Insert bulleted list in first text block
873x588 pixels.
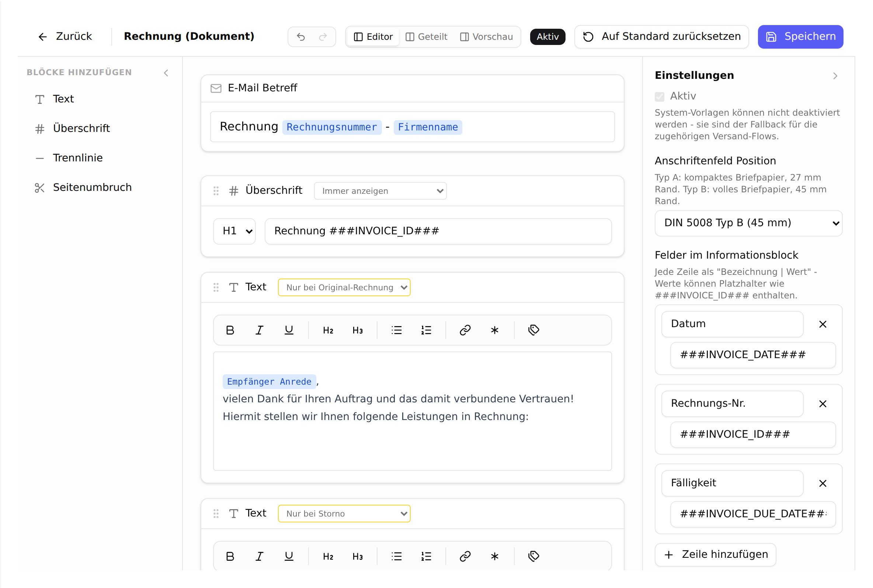click(x=397, y=330)
